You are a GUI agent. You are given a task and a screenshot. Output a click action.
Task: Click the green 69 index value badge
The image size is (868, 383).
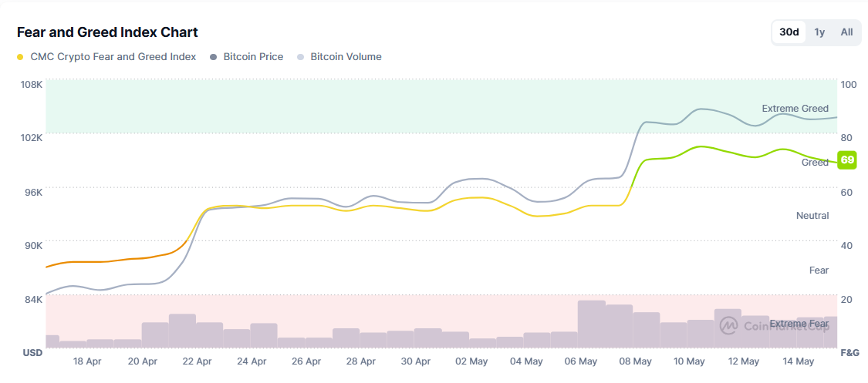coord(847,160)
